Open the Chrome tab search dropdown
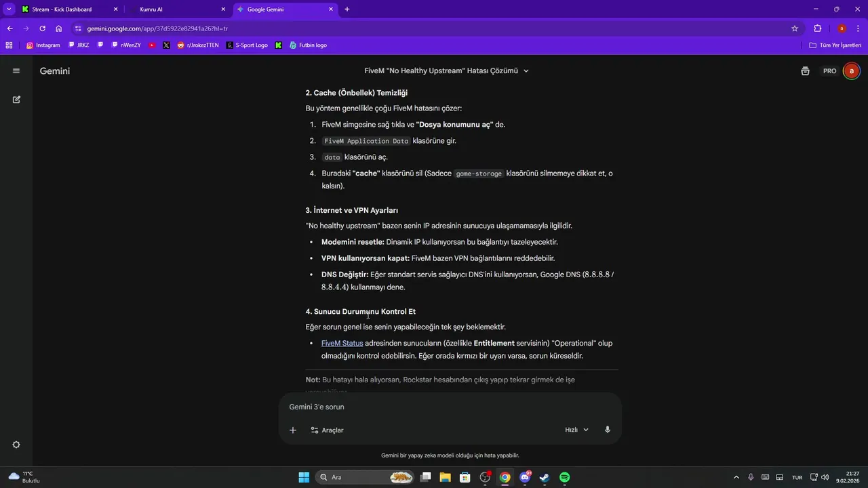The width and height of the screenshot is (868, 488). click(x=9, y=9)
